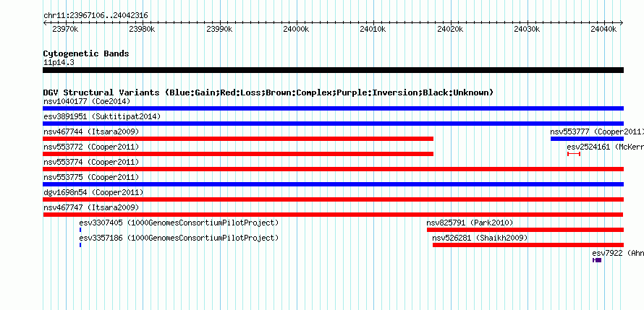Click the nsv553777 (Cooper2011) label
This screenshot has height=310, width=644.
pos(597,132)
